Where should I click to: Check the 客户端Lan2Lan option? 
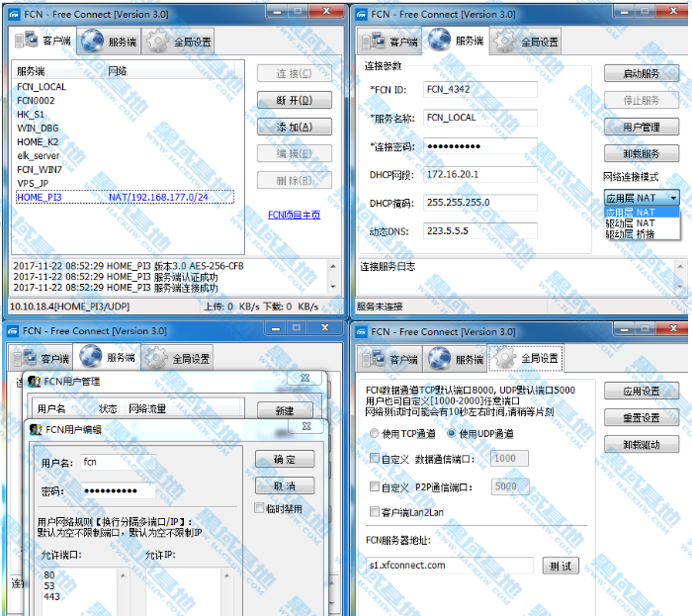tap(375, 511)
